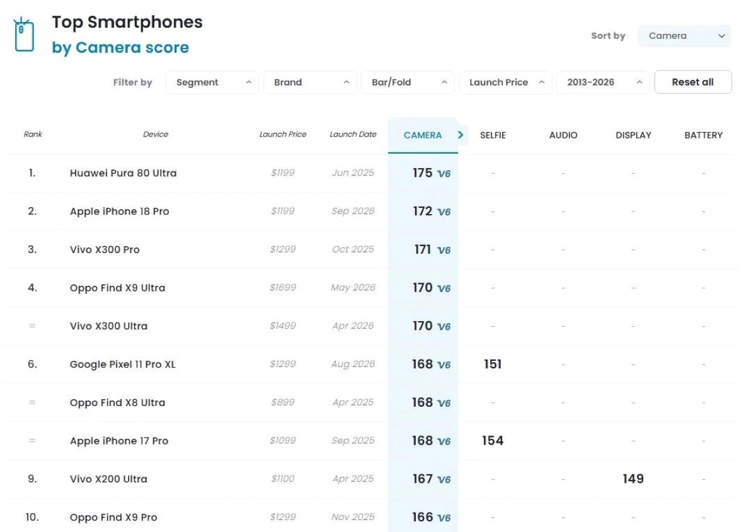
Task: Click the smartphone camera logo icon
Action: (x=24, y=35)
